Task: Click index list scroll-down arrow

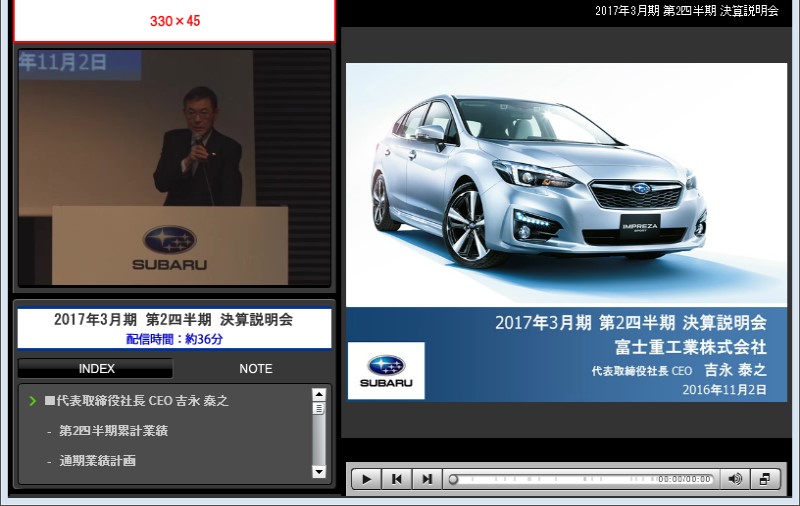Action: (319, 471)
